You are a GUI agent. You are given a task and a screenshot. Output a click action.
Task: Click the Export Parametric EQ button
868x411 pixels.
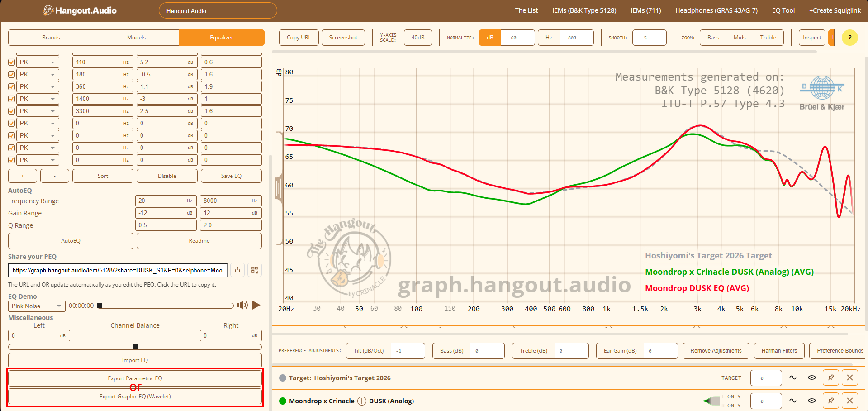pyautogui.click(x=135, y=378)
